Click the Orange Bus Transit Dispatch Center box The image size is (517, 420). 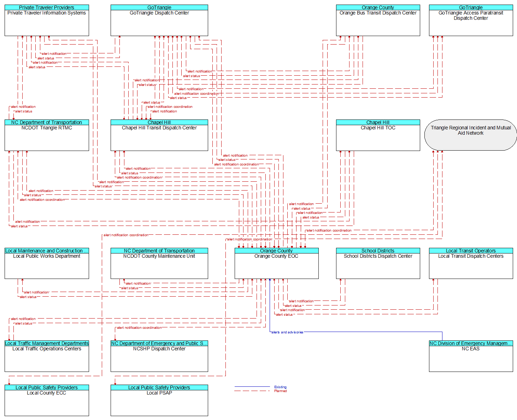click(378, 20)
